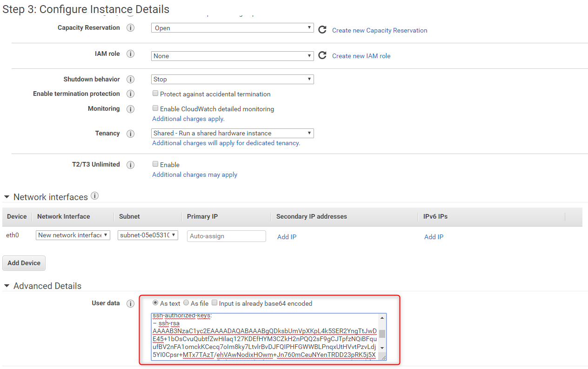Image resolution: width=588 pixels, height=369 pixels.
Task: Refresh the Capacity Reservation list
Action: click(x=322, y=30)
